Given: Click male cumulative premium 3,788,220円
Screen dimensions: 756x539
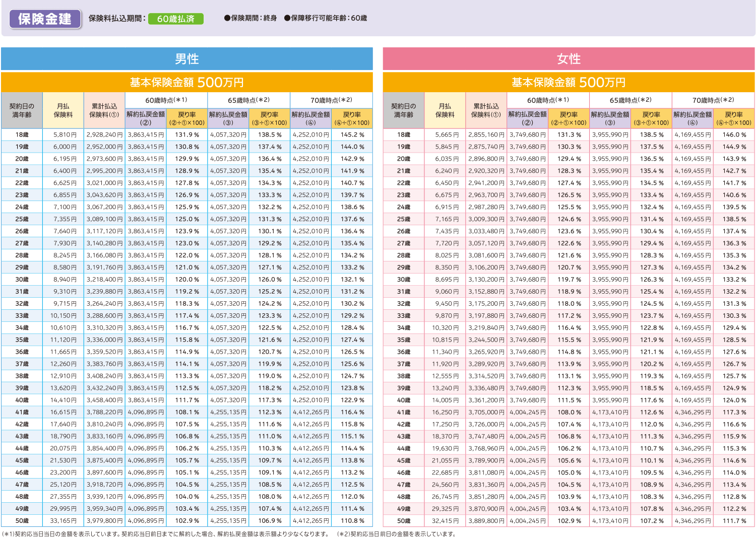Looking at the screenshot, I should [104, 413].
